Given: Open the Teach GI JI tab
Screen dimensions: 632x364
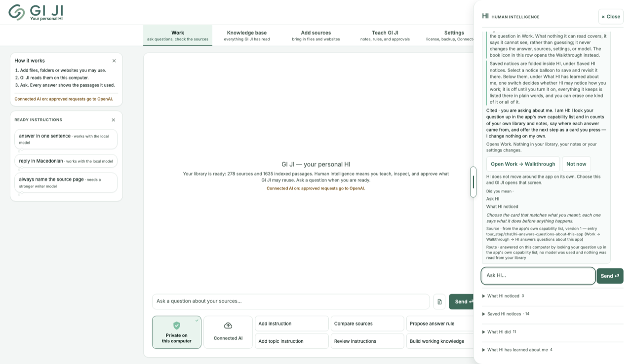Looking at the screenshot, I should [x=385, y=36].
